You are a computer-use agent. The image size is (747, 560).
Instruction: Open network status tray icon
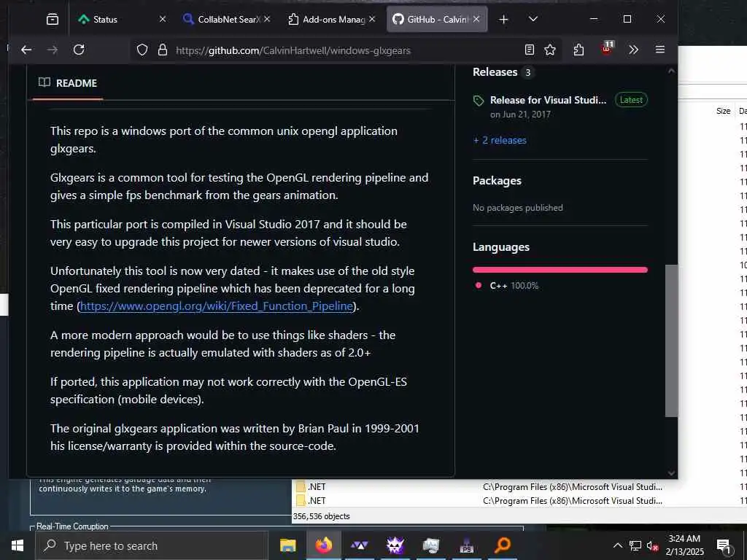pos(635,545)
